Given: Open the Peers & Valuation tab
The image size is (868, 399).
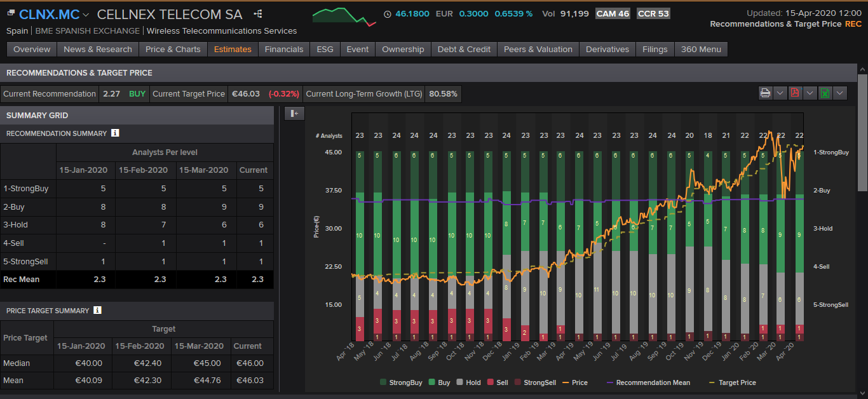Looking at the screenshot, I should [538, 50].
